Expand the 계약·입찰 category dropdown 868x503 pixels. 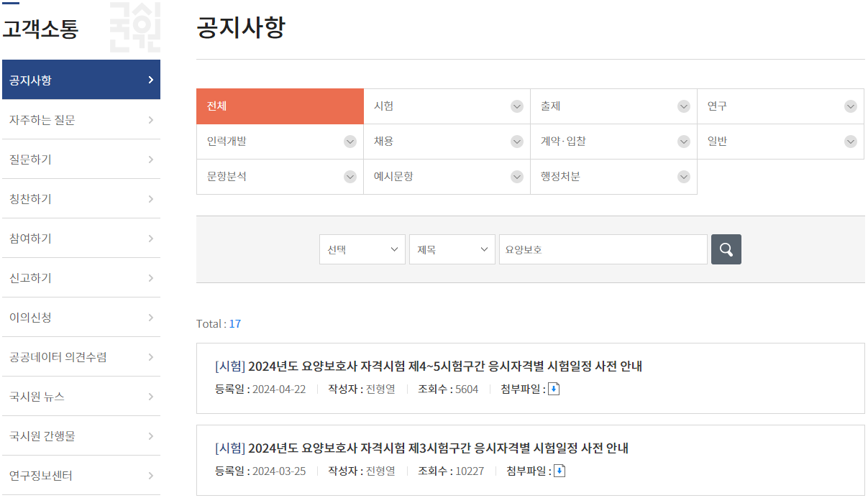click(683, 142)
